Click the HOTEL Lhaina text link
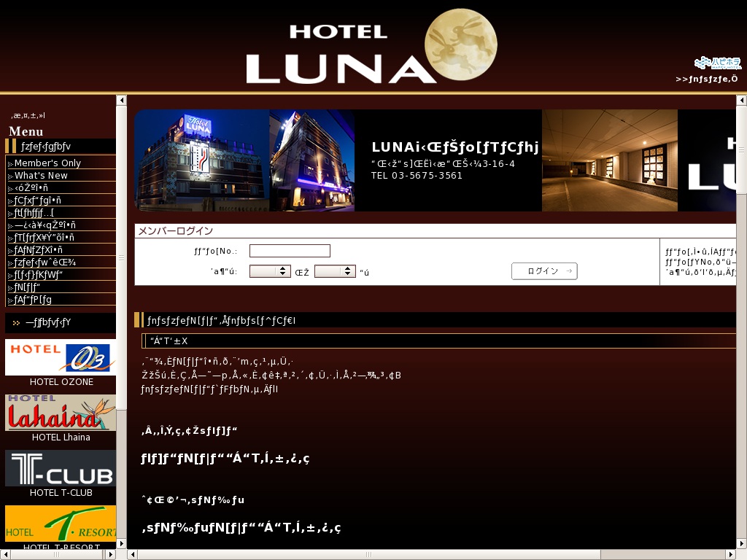747x560 pixels. click(x=61, y=437)
